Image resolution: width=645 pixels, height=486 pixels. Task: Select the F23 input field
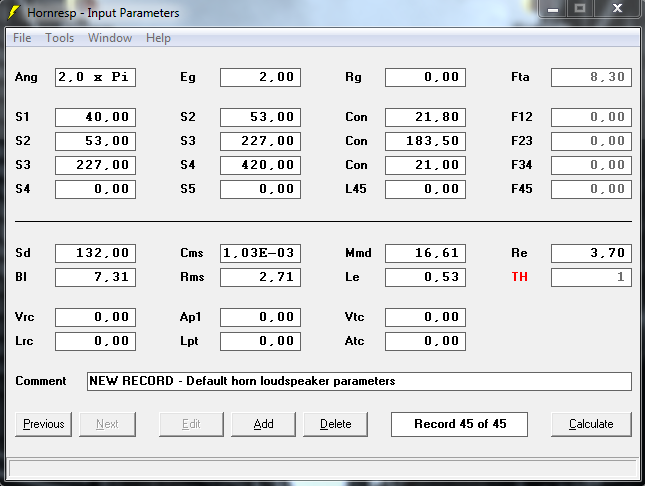(x=592, y=141)
